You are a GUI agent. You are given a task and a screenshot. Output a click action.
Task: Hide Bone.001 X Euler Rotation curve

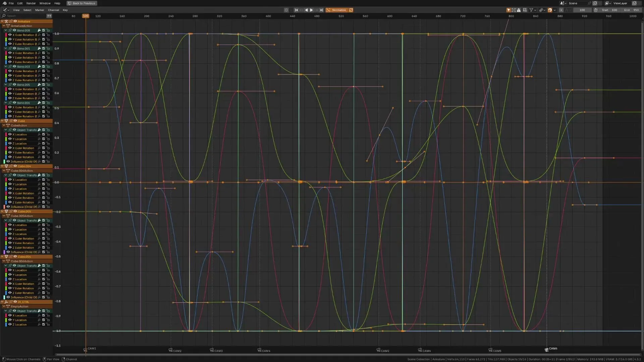tap(10, 53)
